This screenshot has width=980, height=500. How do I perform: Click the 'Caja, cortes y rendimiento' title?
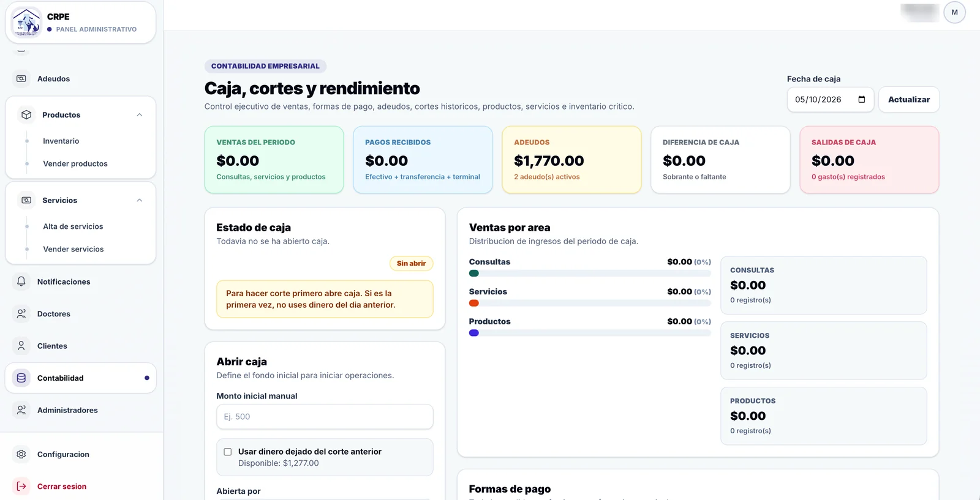pos(312,89)
